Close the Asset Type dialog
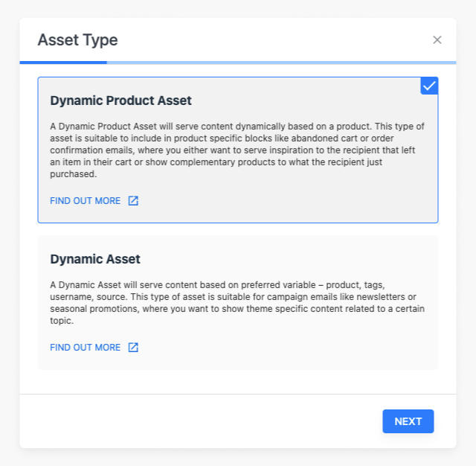This screenshot has height=466, width=476. [x=437, y=40]
